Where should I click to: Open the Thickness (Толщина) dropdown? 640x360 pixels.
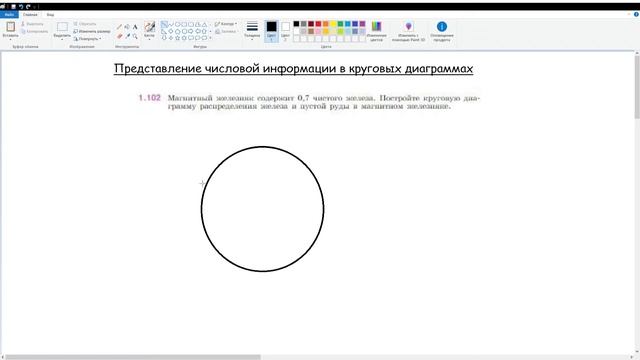(x=252, y=31)
